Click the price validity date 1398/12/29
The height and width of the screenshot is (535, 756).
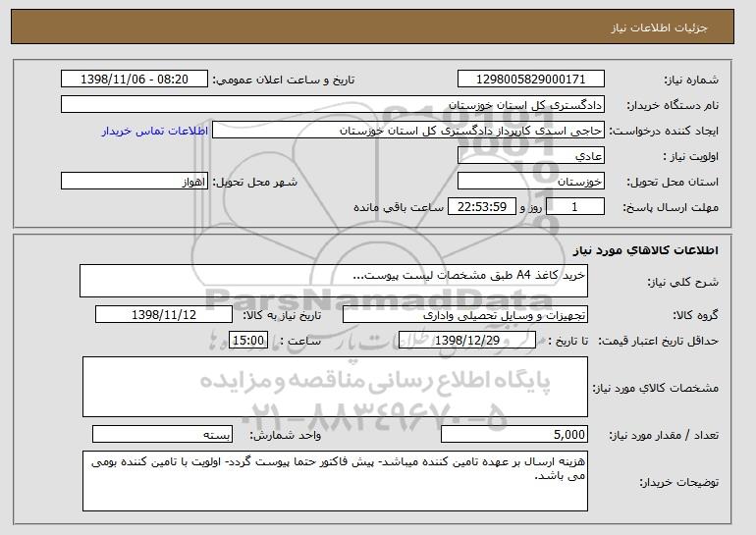(x=467, y=341)
